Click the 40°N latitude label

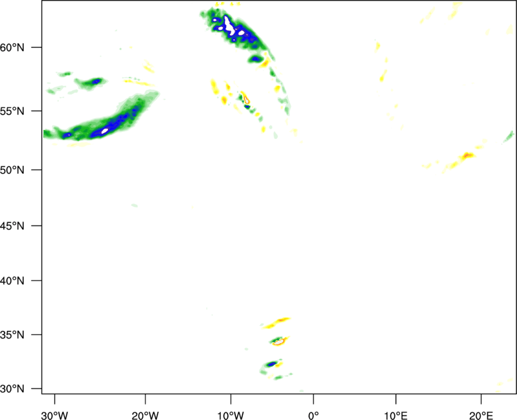(12, 281)
